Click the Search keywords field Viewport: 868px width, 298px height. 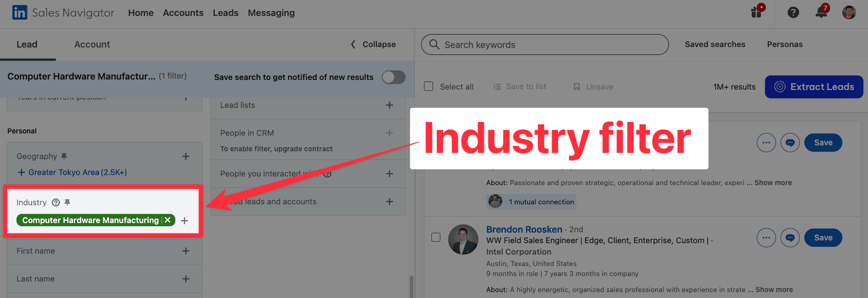545,44
